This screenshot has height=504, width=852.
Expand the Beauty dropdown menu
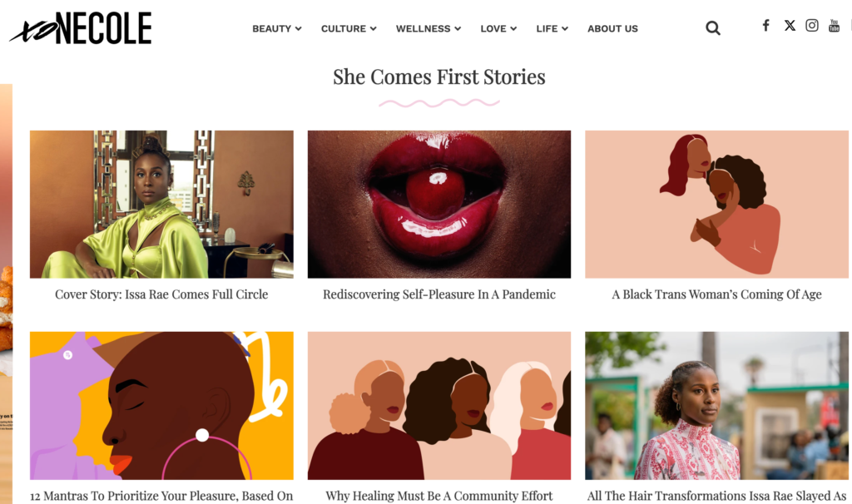click(x=277, y=28)
